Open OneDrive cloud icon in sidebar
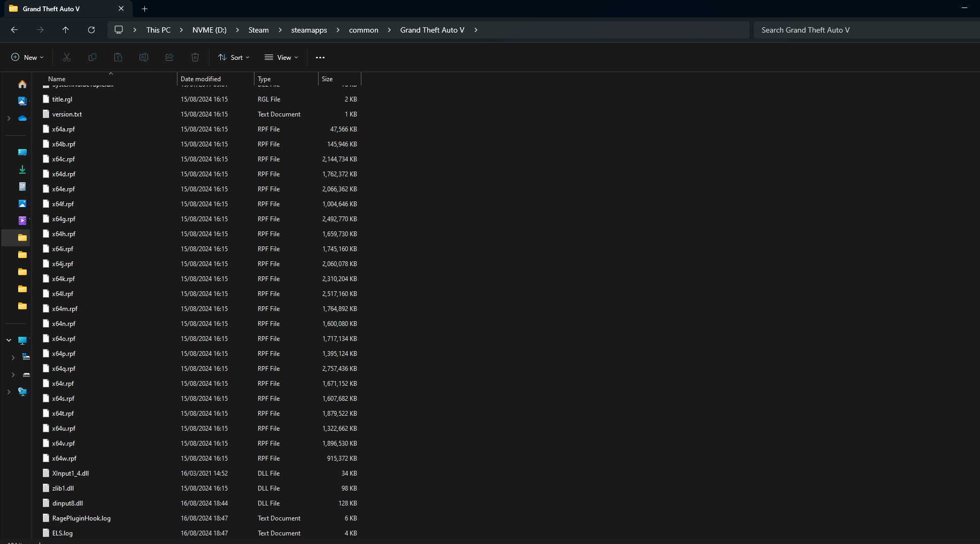The width and height of the screenshot is (980, 544). pos(22,118)
